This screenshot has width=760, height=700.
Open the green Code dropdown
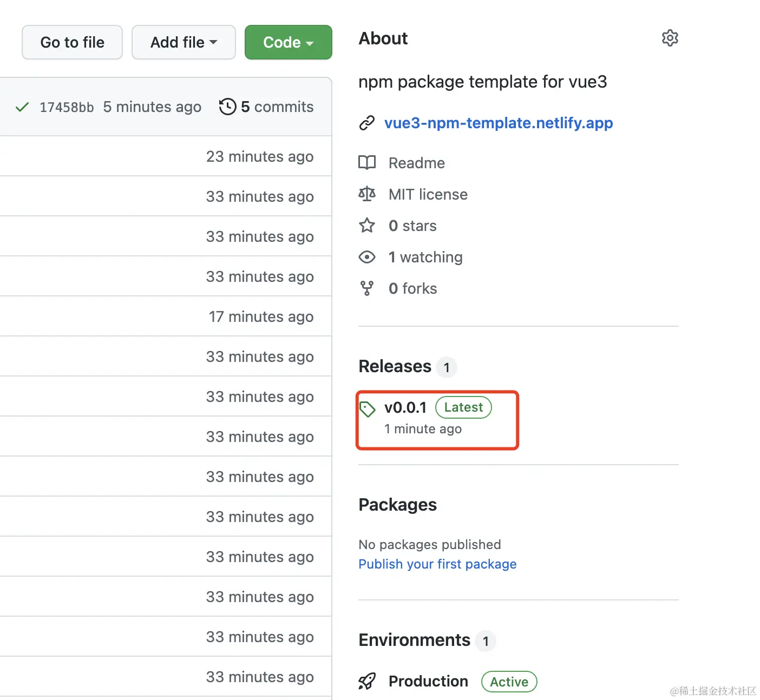288,42
